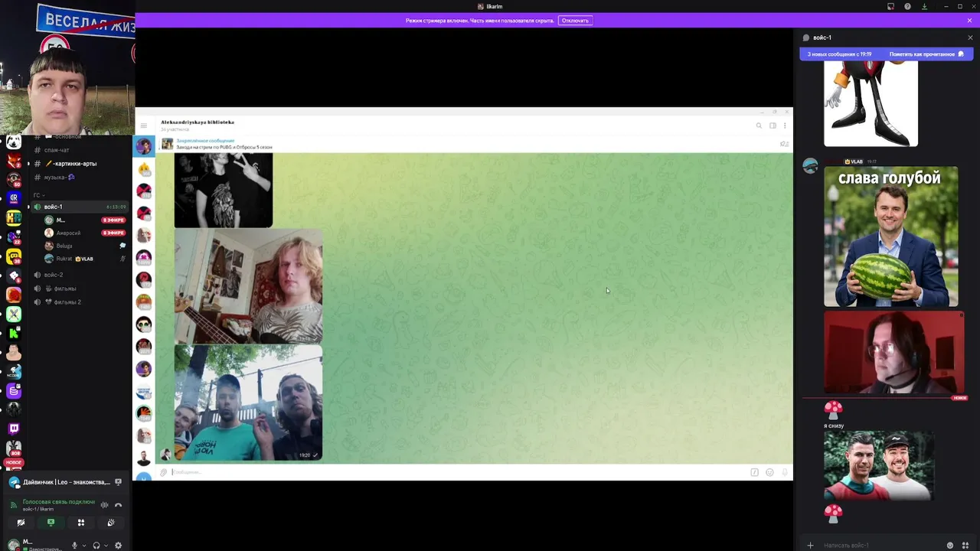Open the black-and-white photo in Telegram
The width and height of the screenshot is (980, 551).
point(223,190)
